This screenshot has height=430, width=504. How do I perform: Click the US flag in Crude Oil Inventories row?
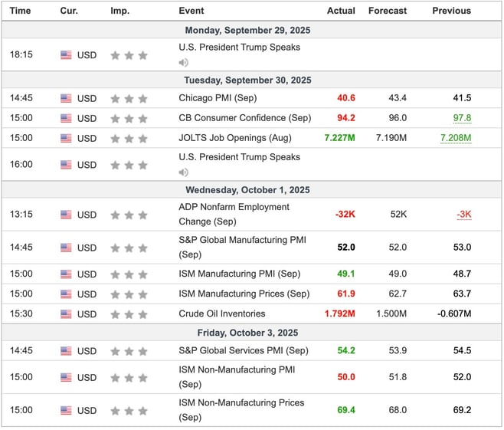pos(66,314)
